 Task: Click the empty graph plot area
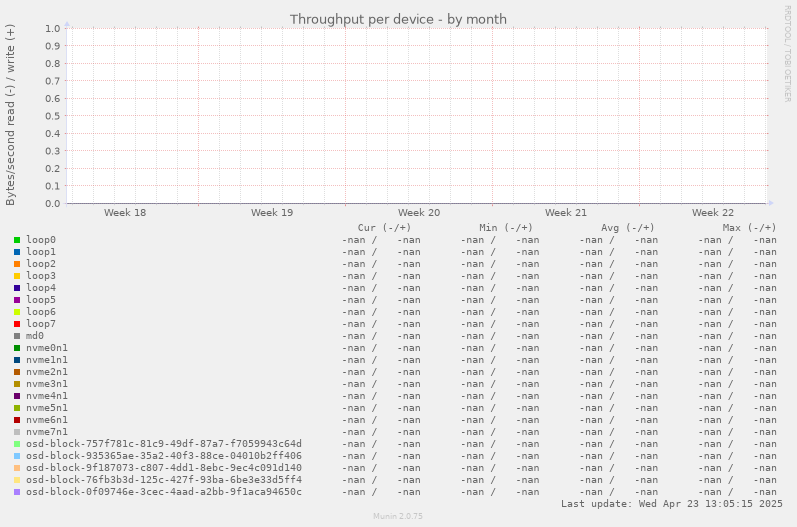click(x=417, y=116)
